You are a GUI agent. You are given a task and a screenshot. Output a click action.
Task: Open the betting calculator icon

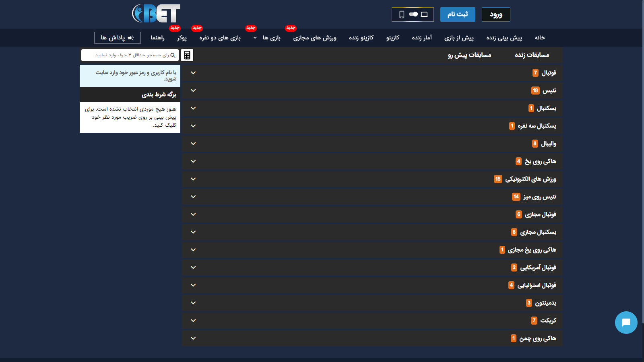(x=187, y=55)
